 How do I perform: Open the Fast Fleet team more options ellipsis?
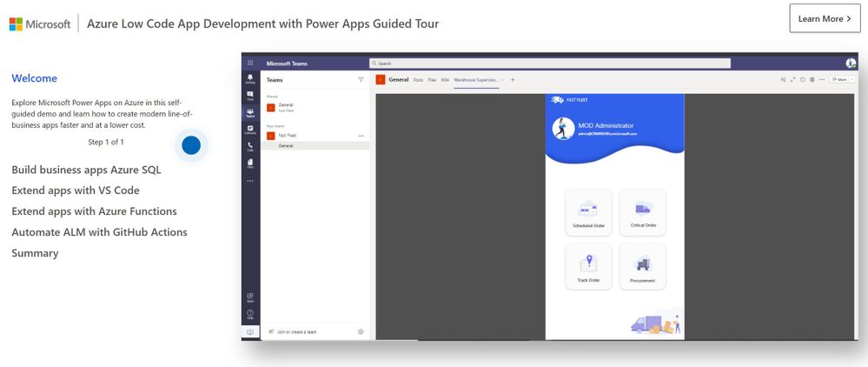[x=361, y=136]
